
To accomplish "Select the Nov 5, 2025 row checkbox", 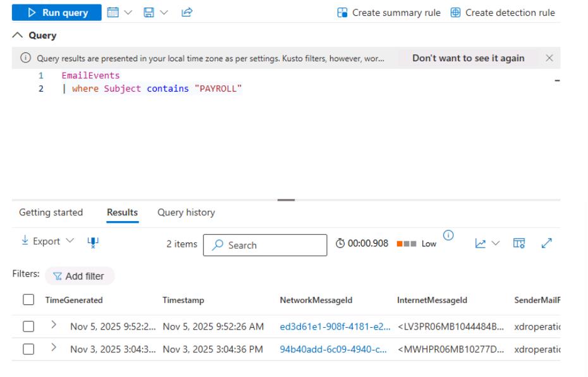I will tap(28, 326).
